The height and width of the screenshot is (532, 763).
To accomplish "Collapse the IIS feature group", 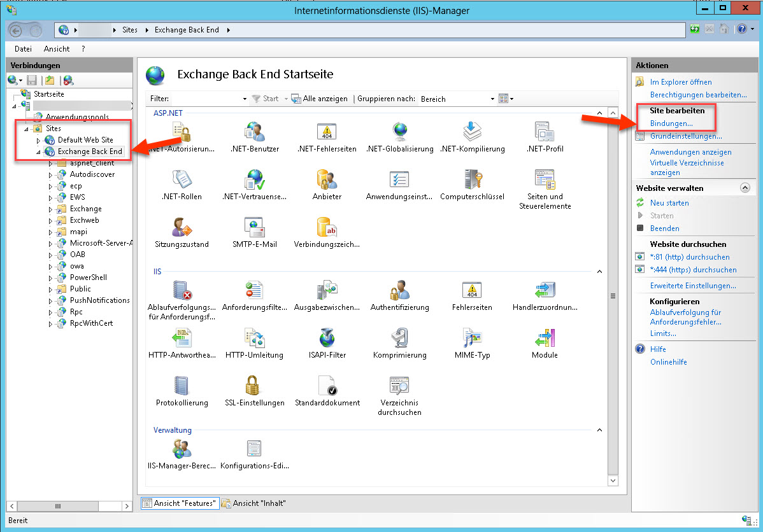I will click(599, 272).
